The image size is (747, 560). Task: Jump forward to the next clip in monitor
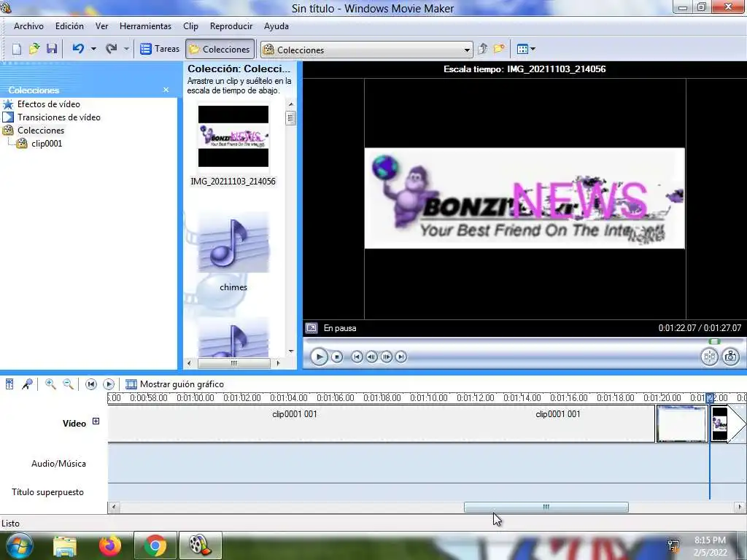[401, 357]
